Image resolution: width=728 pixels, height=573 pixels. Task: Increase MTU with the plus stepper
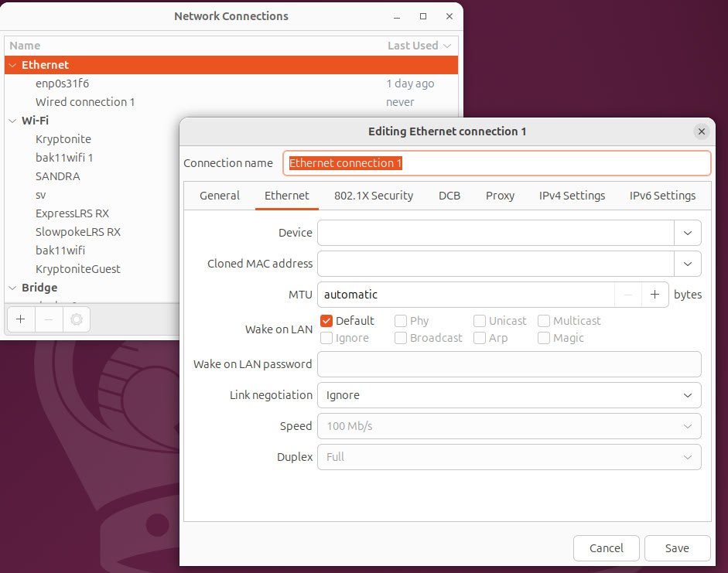click(x=655, y=295)
